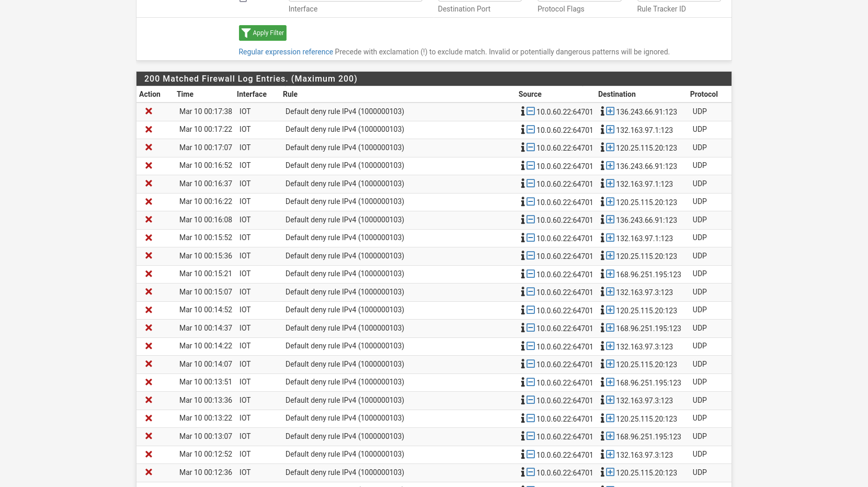Click the time cell 'Mar 10 00:17:22'

pyautogui.click(x=205, y=129)
